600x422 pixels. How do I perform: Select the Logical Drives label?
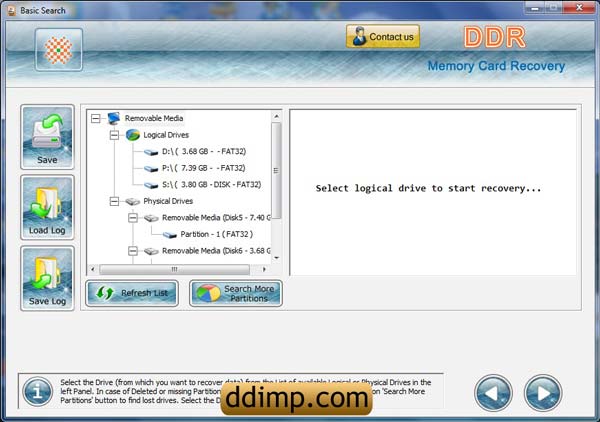(166, 135)
